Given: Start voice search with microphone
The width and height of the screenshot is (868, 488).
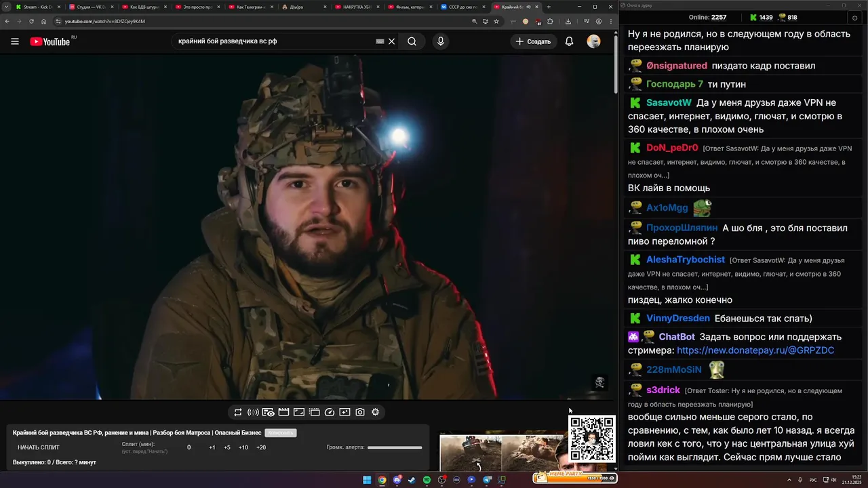Looking at the screenshot, I should 441,41.
